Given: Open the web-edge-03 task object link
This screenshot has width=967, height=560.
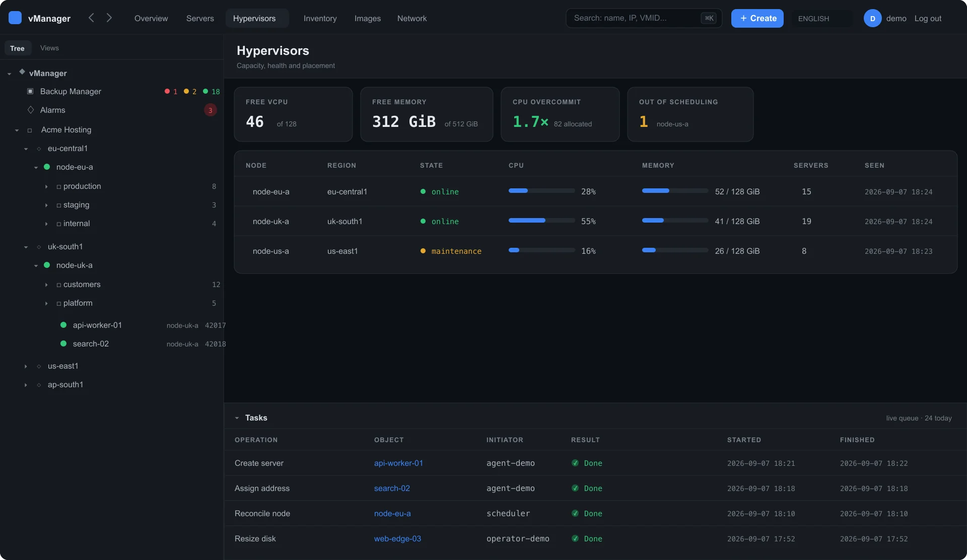Looking at the screenshot, I should pyautogui.click(x=397, y=538).
